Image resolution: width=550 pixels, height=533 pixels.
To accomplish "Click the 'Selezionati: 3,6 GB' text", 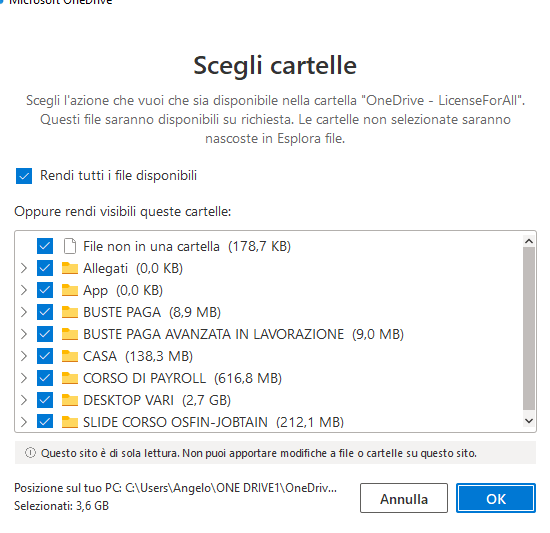I will [x=61, y=506].
